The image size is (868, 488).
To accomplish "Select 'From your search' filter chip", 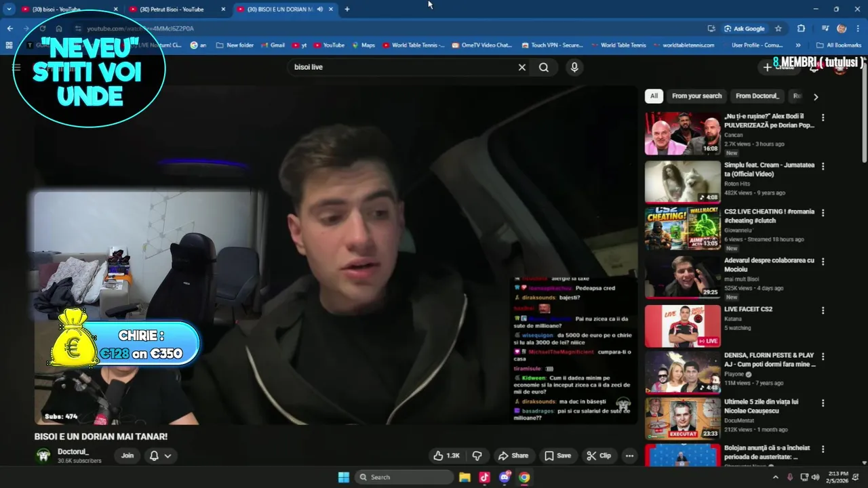I will [696, 96].
